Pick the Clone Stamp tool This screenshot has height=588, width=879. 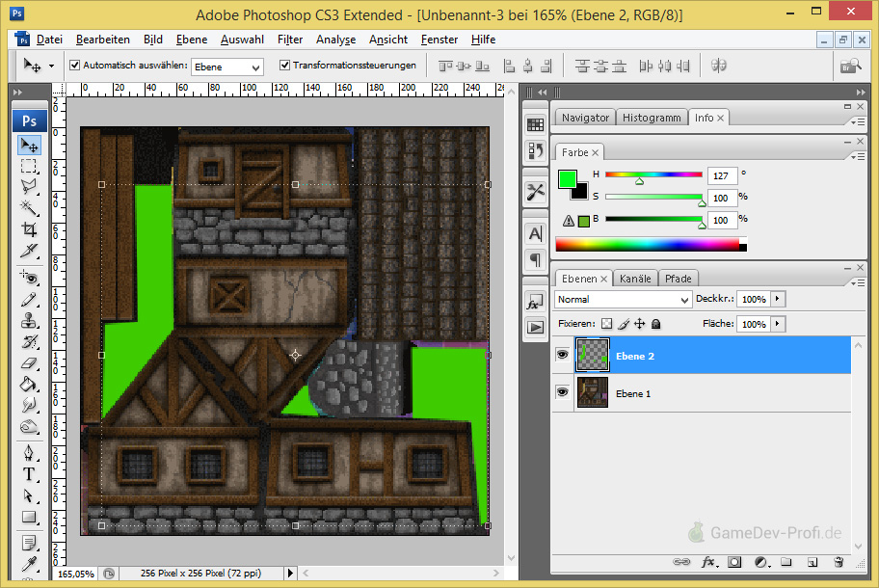click(x=29, y=321)
